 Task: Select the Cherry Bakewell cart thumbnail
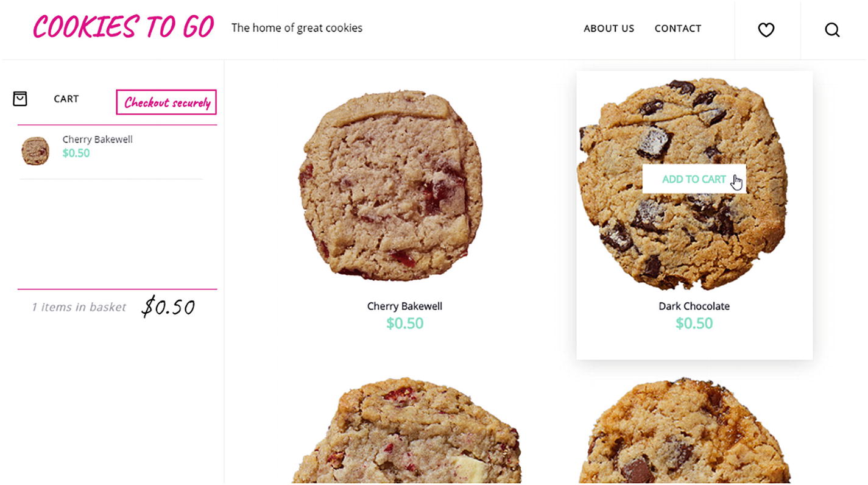point(35,150)
